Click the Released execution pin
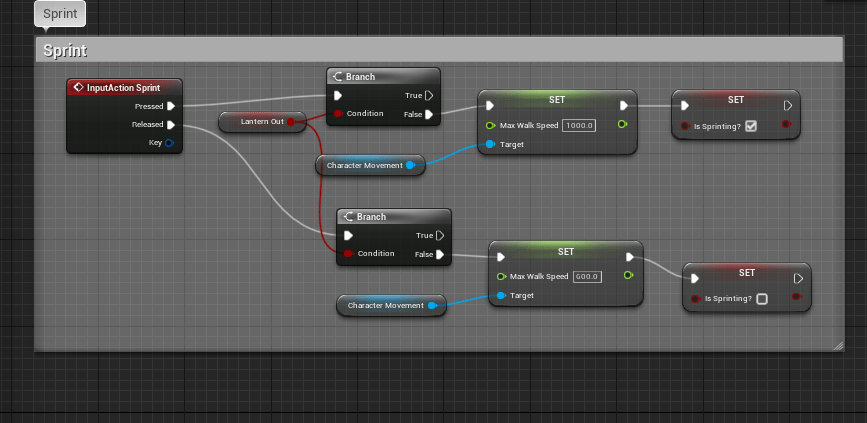This screenshot has width=867, height=423. pos(171,125)
